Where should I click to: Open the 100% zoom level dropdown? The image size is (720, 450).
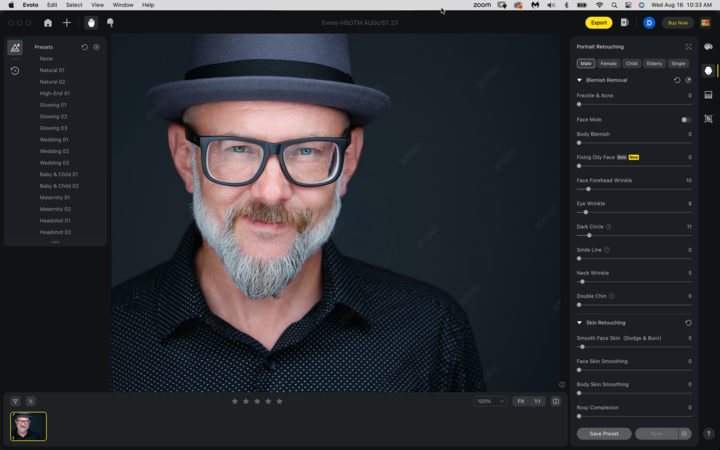[490, 401]
